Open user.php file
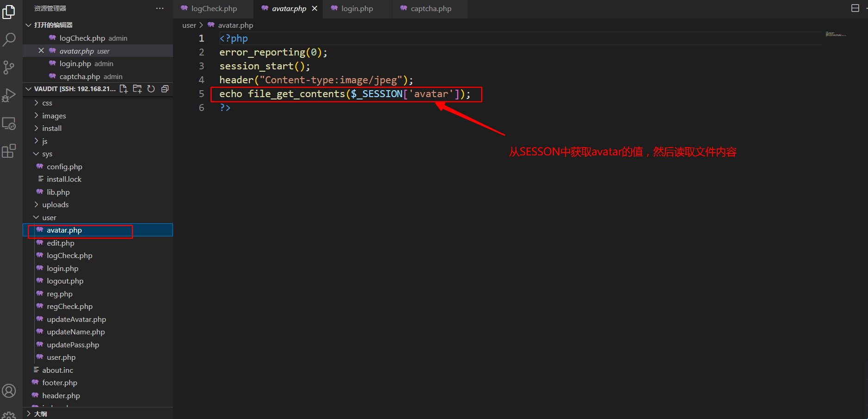 [98, 357]
